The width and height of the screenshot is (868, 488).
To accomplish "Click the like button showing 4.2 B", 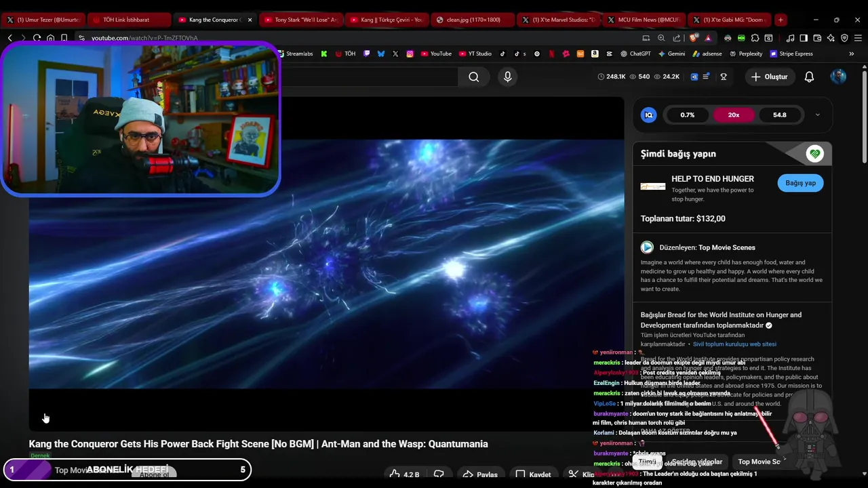I will point(405,474).
